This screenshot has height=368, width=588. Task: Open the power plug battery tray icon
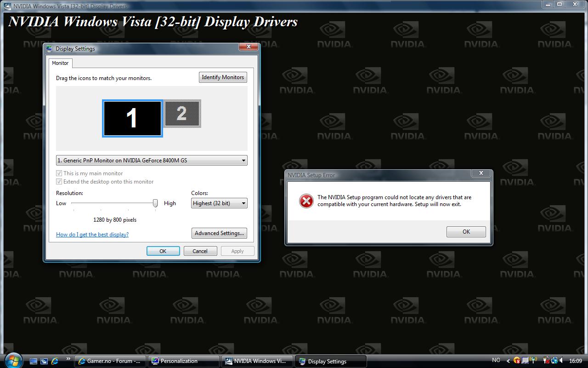tap(547, 361)
